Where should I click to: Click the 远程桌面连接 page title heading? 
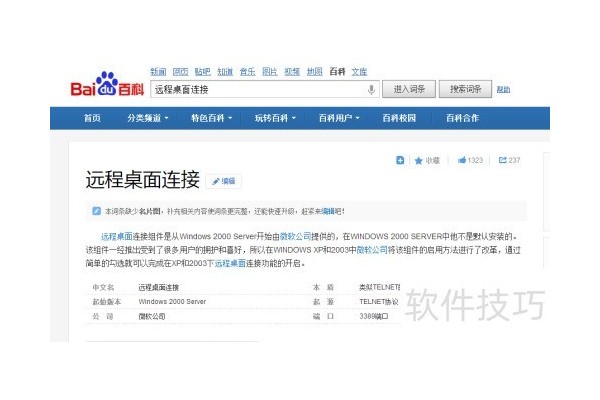[143, 180]
